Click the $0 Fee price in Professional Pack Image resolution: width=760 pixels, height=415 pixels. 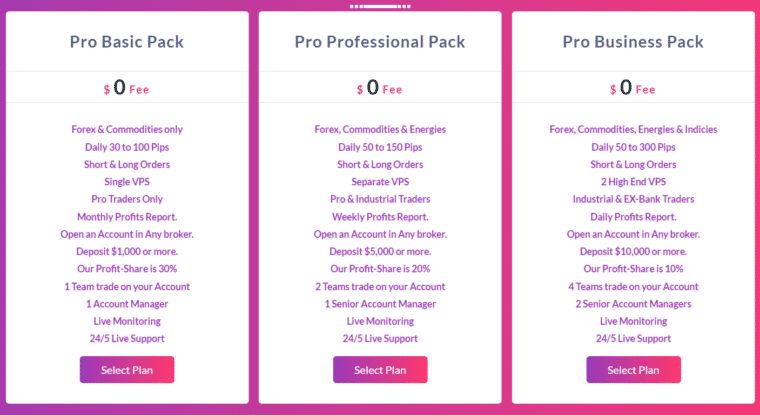pos(380,88)
